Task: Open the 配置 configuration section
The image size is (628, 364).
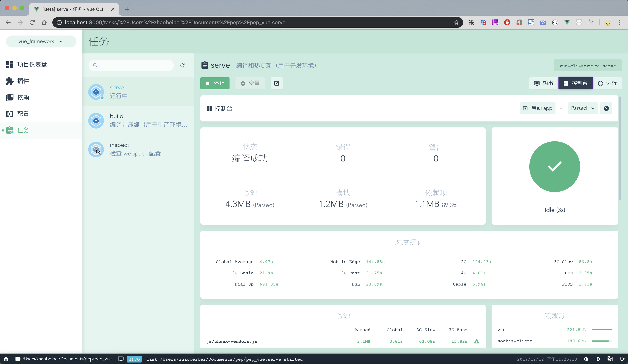Action: pos(41,114)
